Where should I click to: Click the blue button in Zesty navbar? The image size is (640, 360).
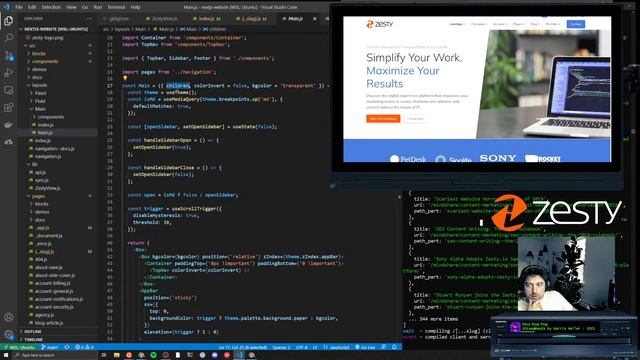[x=576, y=24]
